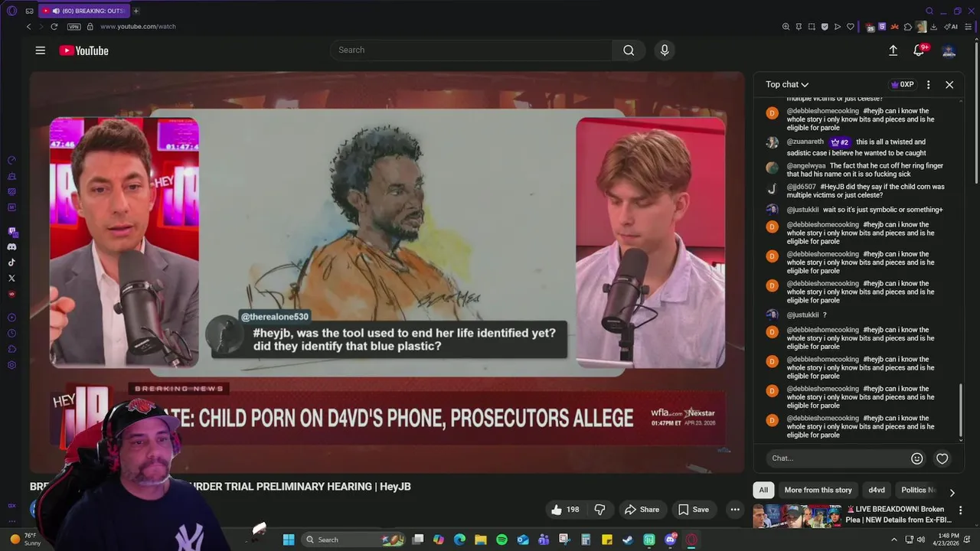
Task: Save the video to playlist
Action: (x=693, y=510)
